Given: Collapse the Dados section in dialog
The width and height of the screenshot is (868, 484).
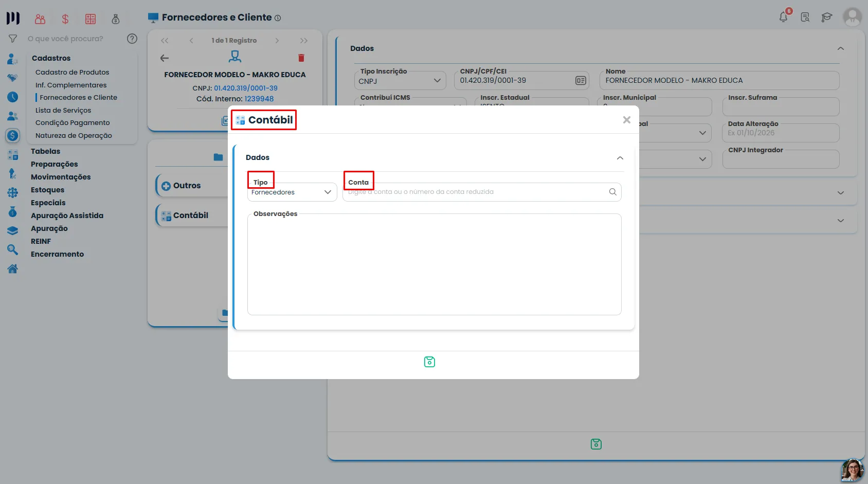Looking at the screenshot, I should click(x=620, y=158).
